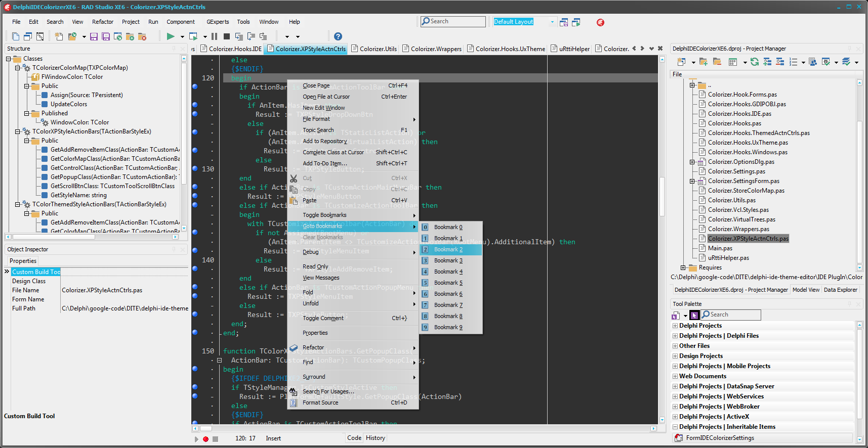Choose Bookmark 2 in Goto Bookmarks submenu
868x448 pixels.
click(451, 249)
